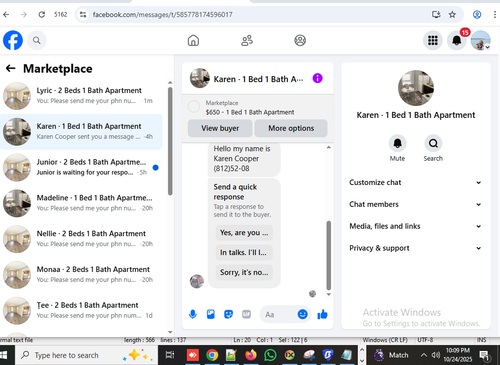Open Tee - 2 Beds 1 Bath conversation
Image resolution: width=500 pixels, height=365 pixels.
click(x=81, y=310)
